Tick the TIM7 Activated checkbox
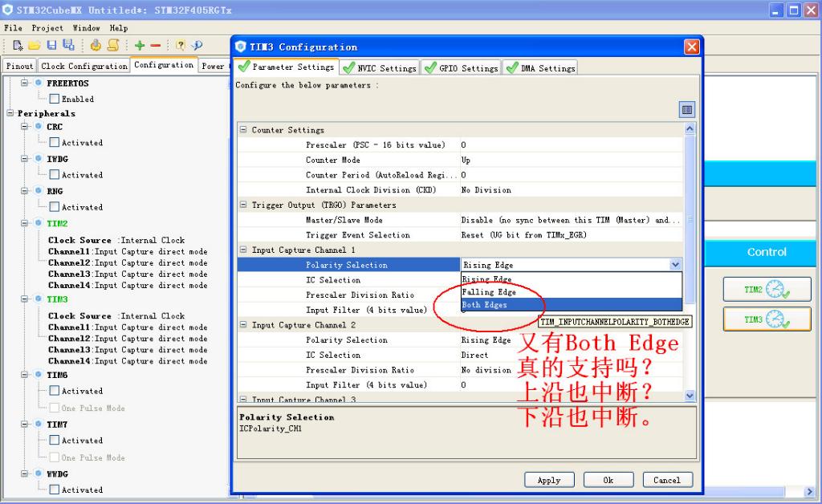This screenshot has height=504, width=822. click(54, 440)
